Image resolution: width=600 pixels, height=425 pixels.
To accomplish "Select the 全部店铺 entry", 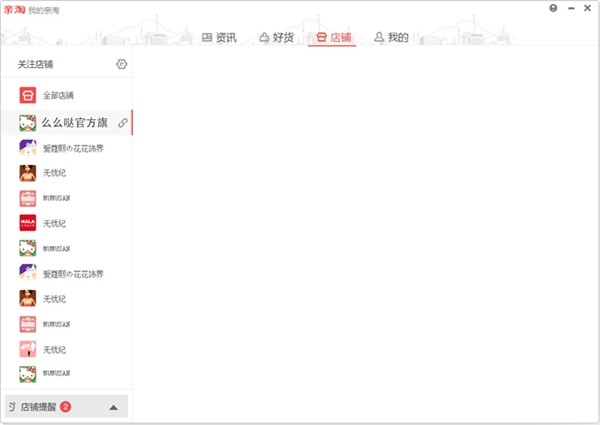I will click(67, 95).
